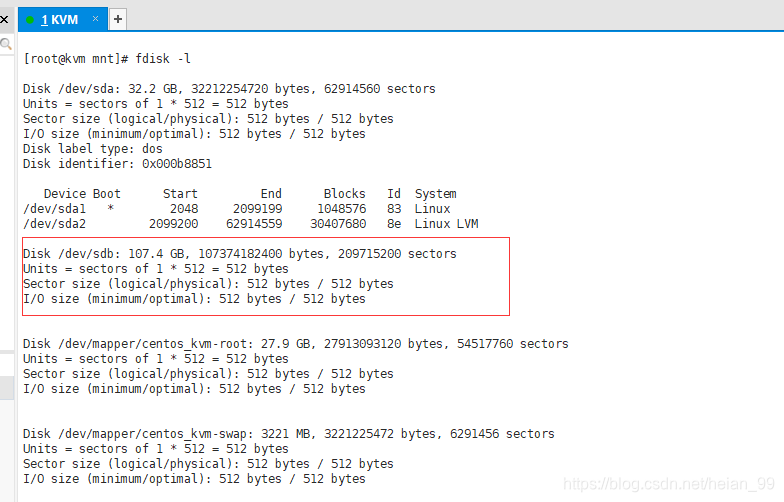Click the 'Blocks' column header
The image size is (784, 502).
coord(344,194)
